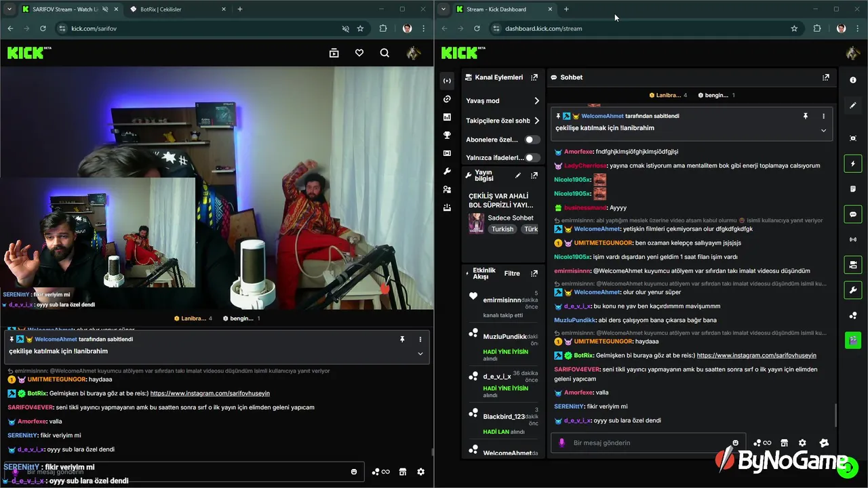Screen dimensions: 868x488
Task: Select SARIFOV Stream browser tab
Action: (x=68, y=9)
